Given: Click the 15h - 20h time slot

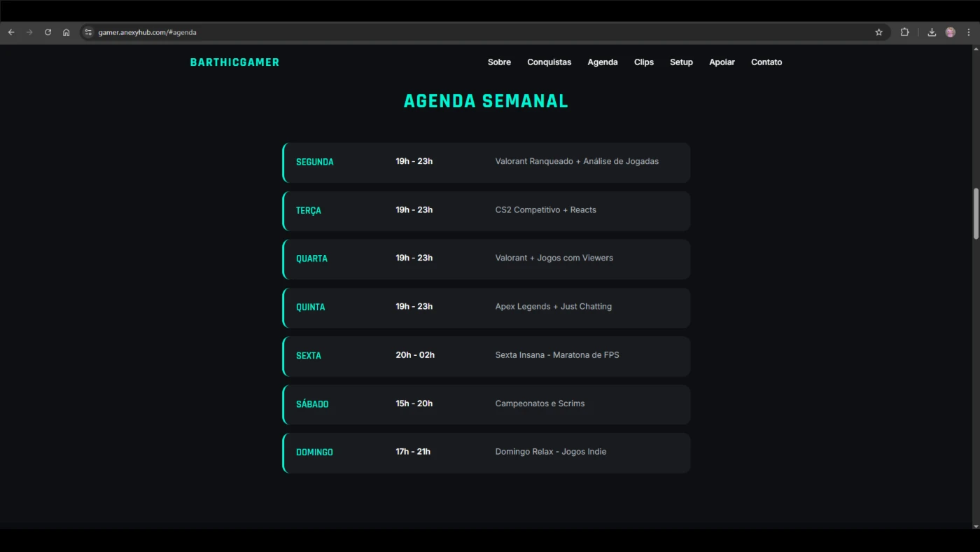Looking at the screenshot, I should click(x=414, y=403).
